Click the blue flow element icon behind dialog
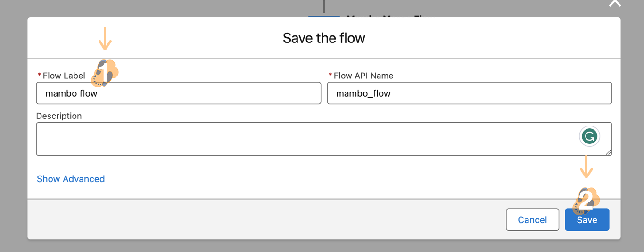The image size is (644, 252). coord(324,17)
